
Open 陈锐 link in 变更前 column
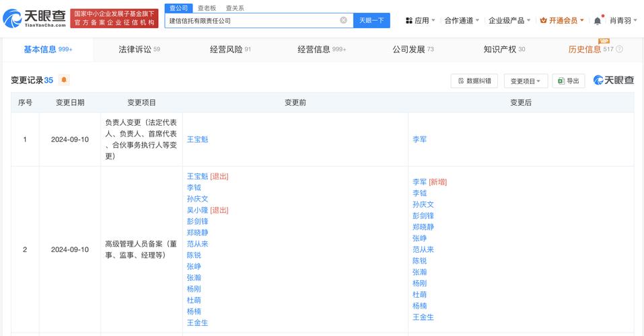pyautogui.click(x=194, y=255)
